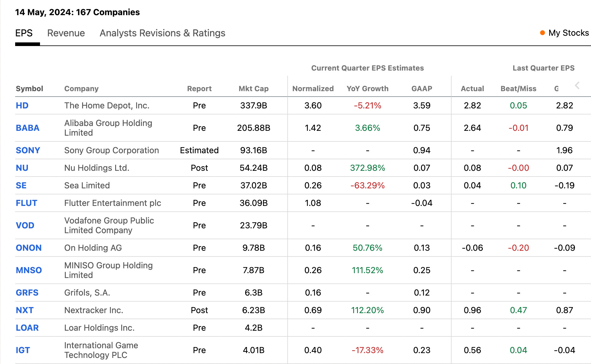Click the NXT symbol link
The width and height of the screenshot is (591, 364).
[x=25, y=310]
